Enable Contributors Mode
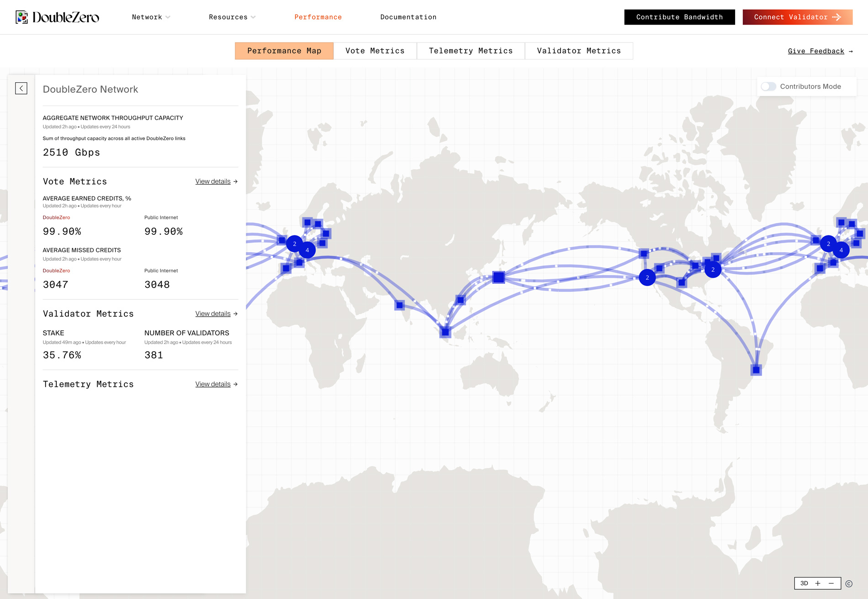This screenshot has width=868, height=599. click(x=769, y=86)
